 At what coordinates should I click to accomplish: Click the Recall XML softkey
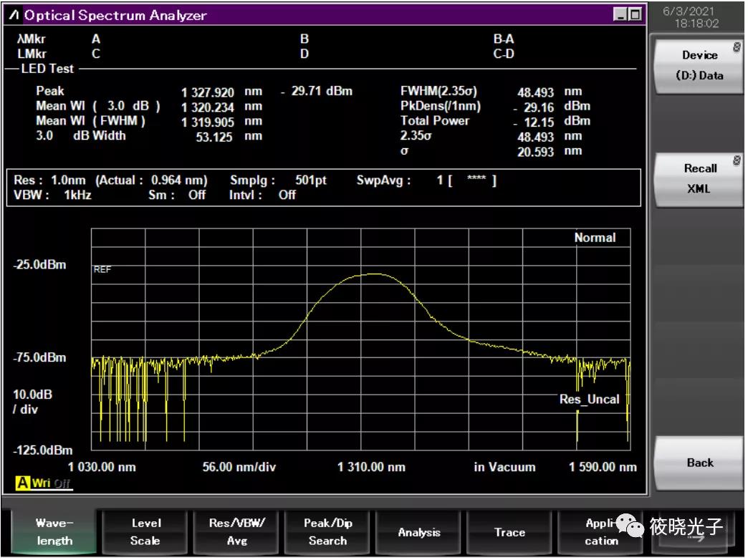pos(699,179)
